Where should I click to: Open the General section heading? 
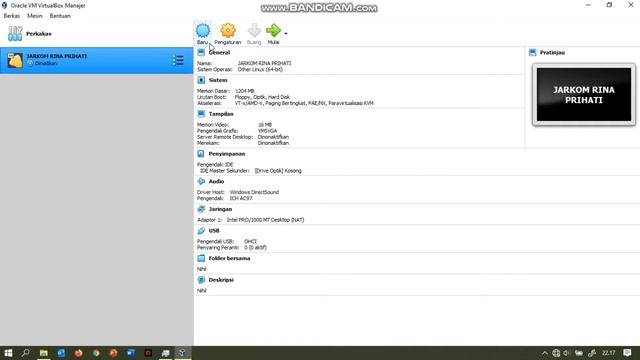coord(219,53)
